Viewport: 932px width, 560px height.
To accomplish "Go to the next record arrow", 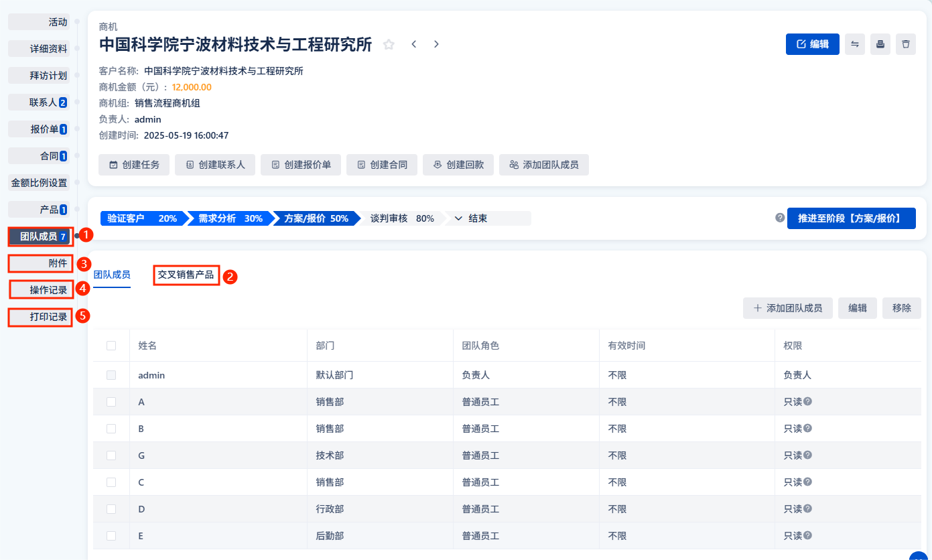I will [436, 44].
